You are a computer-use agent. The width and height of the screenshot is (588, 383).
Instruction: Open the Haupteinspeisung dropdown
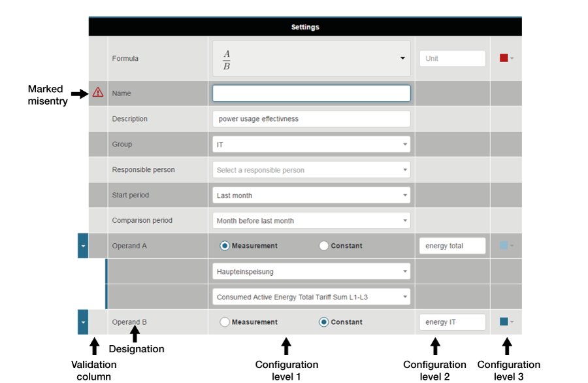point(311,271)
